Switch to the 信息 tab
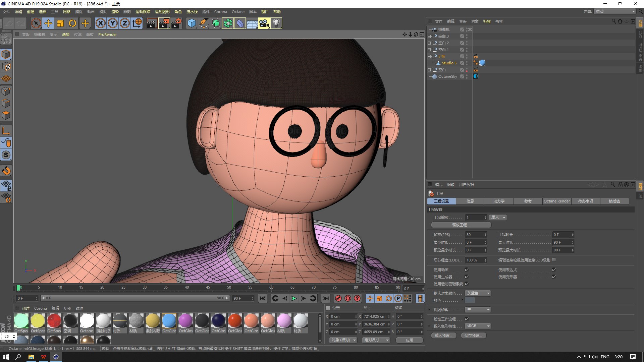Image resolution: width=644 pixels, height=362 pixels. pyautogui.click(x=470, y=201)
